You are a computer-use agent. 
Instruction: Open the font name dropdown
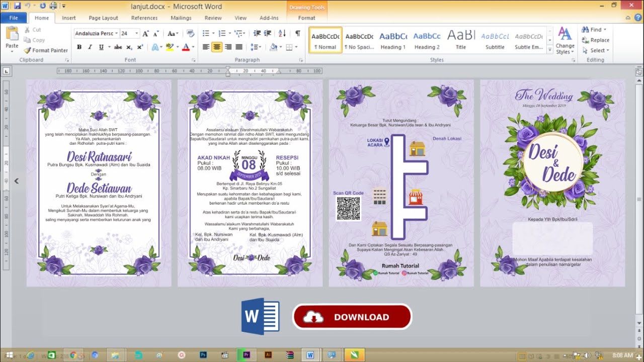116,34
